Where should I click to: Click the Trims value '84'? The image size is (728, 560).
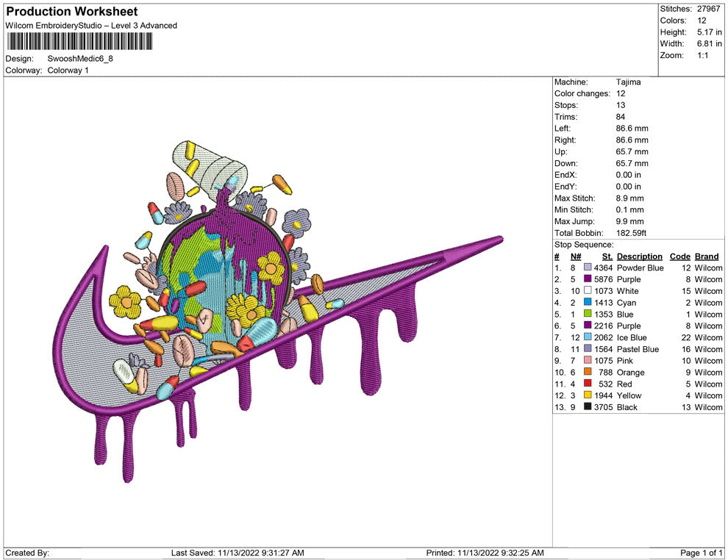[x=621, y=116]
